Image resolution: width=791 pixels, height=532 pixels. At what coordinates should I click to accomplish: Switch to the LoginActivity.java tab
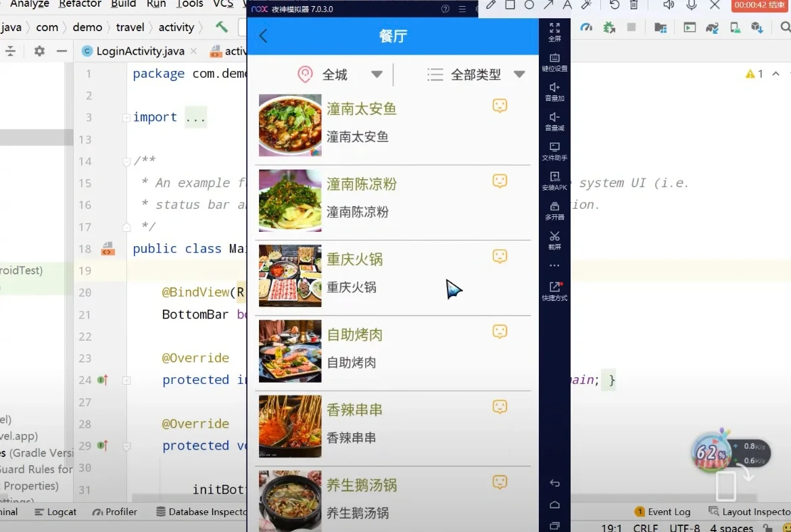pos(139,50)
